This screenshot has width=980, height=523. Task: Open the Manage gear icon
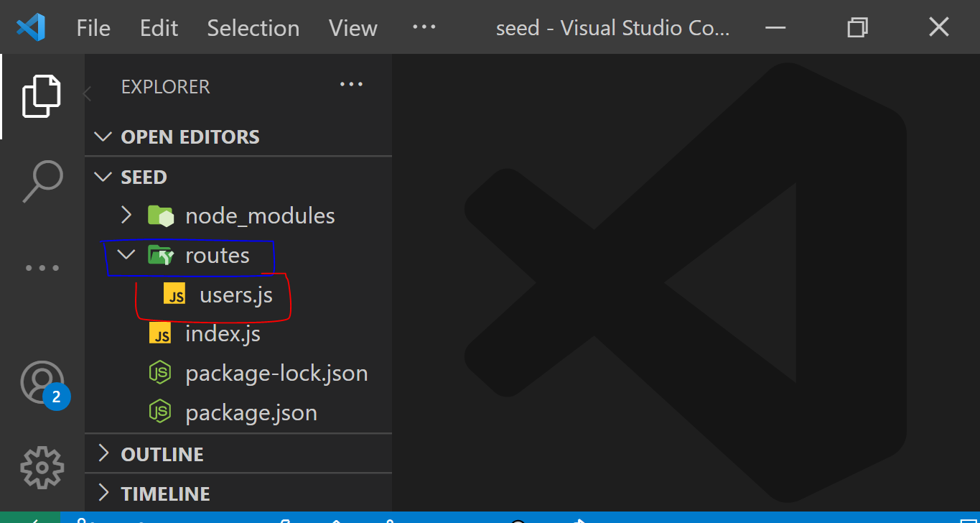click(x=42, y=468)
